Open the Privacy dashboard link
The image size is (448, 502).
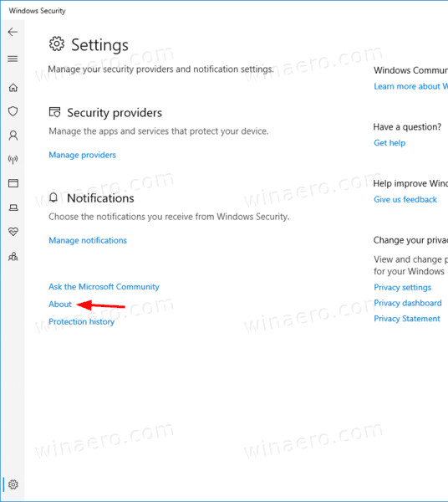pos(408,303)
